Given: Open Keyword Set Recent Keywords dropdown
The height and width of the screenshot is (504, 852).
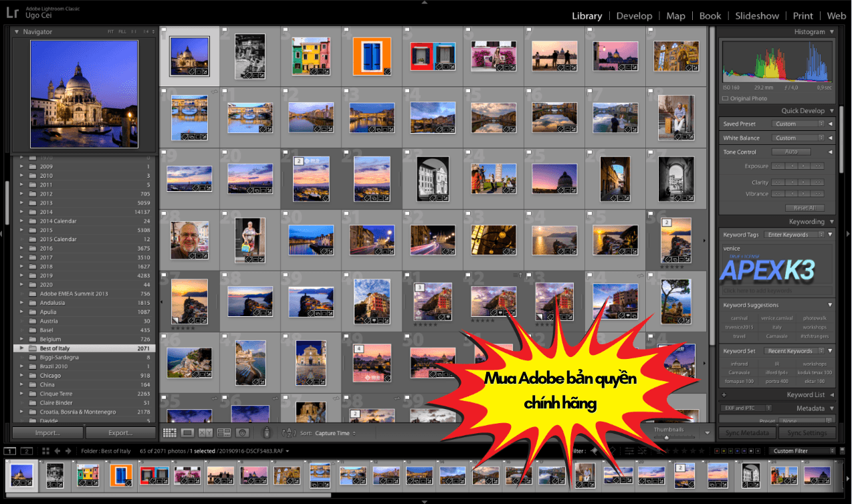Looking at the screenshot, I should coord(794,351).
